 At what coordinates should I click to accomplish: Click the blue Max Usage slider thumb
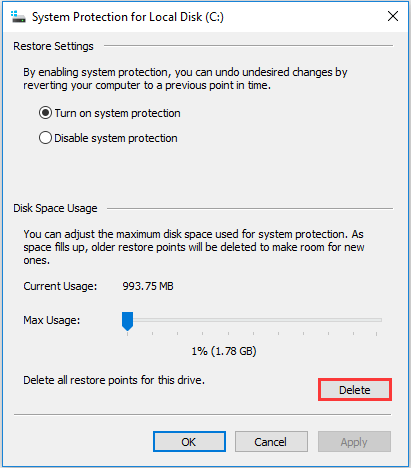(127, 321)
